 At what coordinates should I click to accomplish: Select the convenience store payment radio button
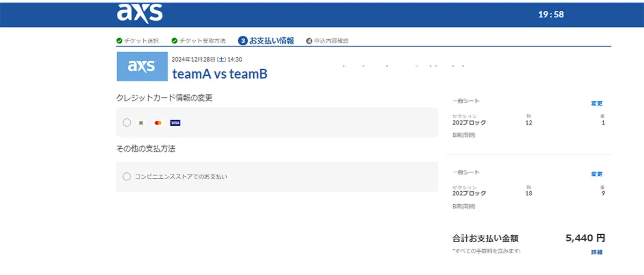pos(127,176)
